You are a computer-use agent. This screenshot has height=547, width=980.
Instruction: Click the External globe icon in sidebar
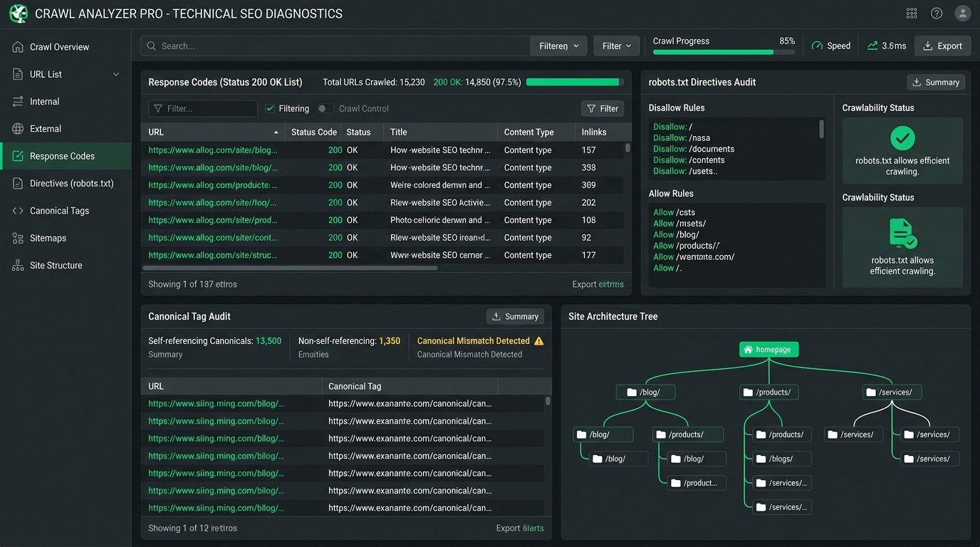coord(18,129)
